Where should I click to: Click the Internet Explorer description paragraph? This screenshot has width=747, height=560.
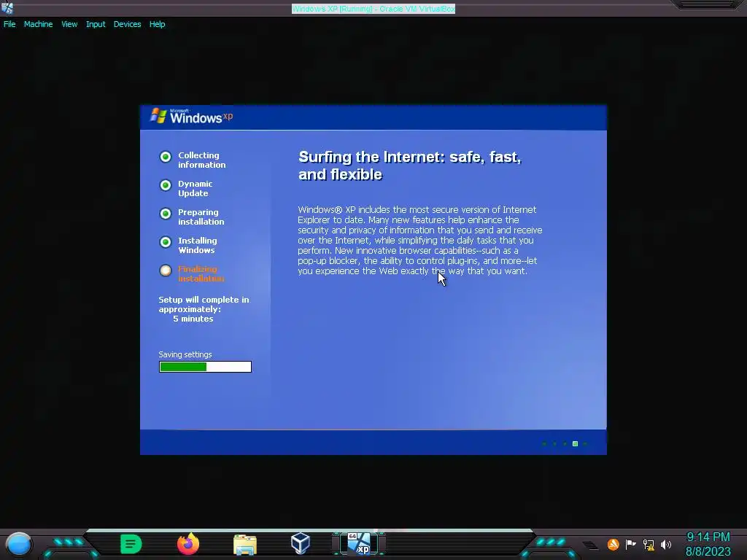pos(419,240)
